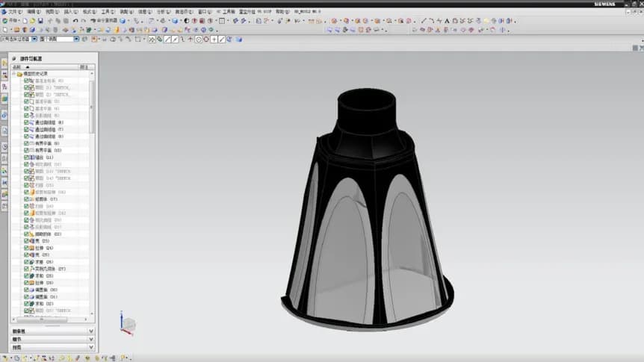Open the 插入 (Insert) menu
Viewport: 644px width, 362px height.
click(x=71, y=12)
